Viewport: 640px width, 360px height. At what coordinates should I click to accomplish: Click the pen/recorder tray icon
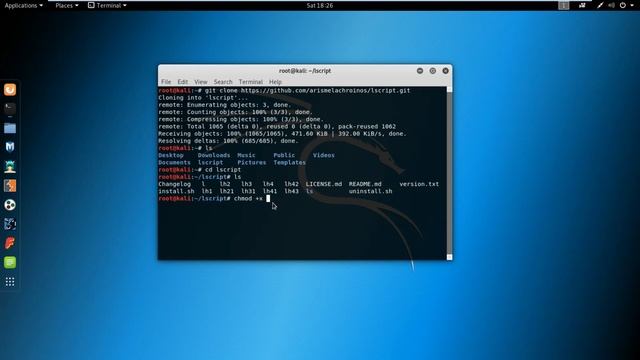[x=600, y=5]
